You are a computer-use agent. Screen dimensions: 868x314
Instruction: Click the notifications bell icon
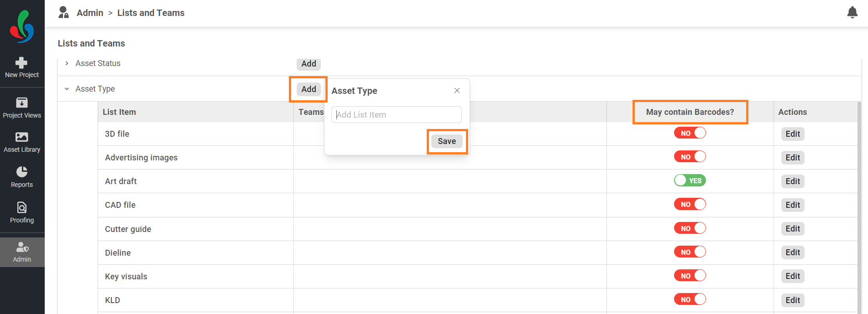[x=852, y=12]
